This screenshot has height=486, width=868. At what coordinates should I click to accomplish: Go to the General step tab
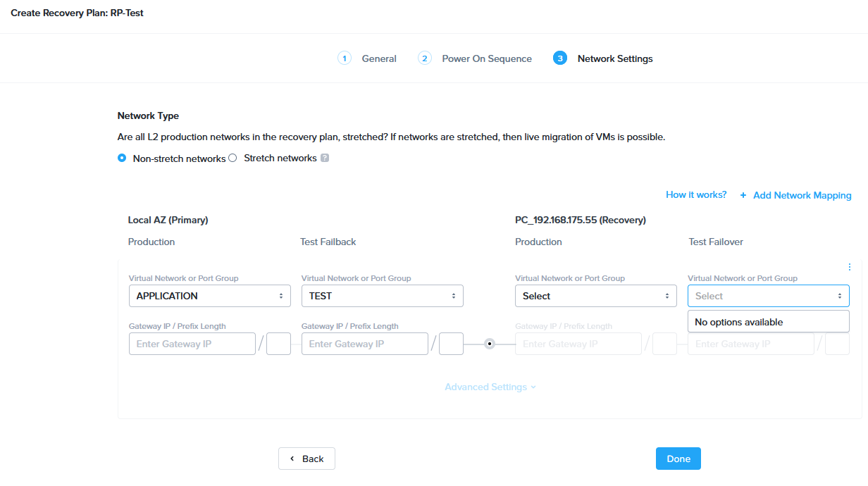(379, 58)
